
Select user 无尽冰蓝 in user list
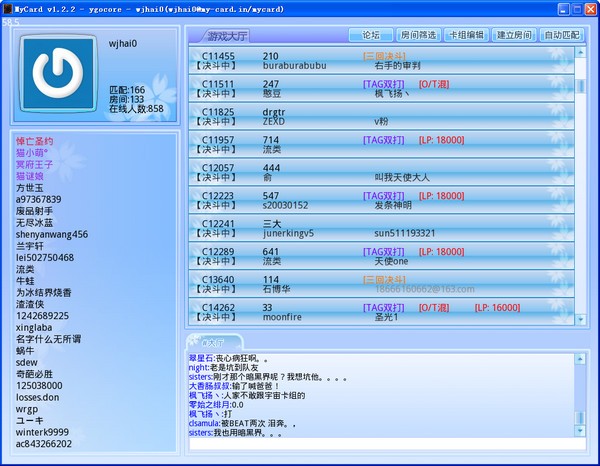pyautogui.click(x=34, y=223)
